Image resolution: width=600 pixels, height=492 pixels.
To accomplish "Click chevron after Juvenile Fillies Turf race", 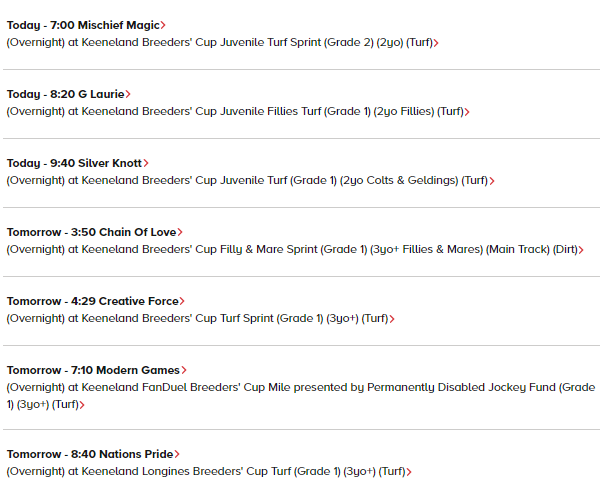I will 467,112.
